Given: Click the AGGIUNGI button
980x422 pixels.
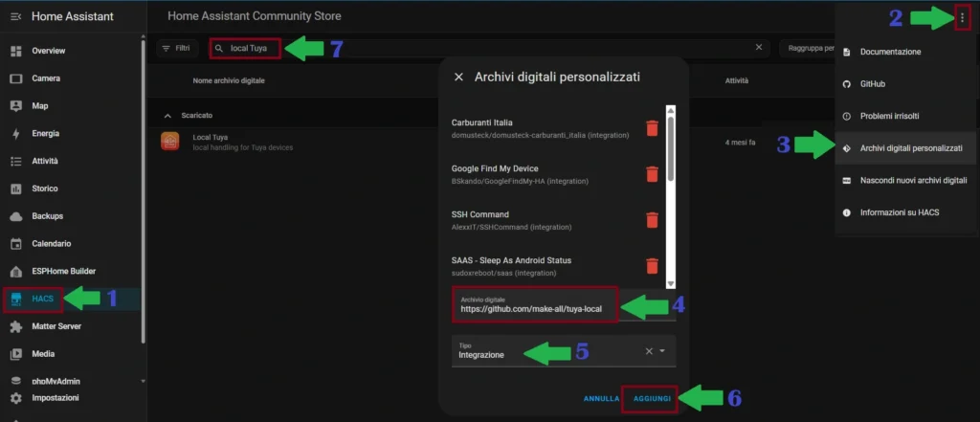Looking at the screenshot, I should click(x=652, y=398).
